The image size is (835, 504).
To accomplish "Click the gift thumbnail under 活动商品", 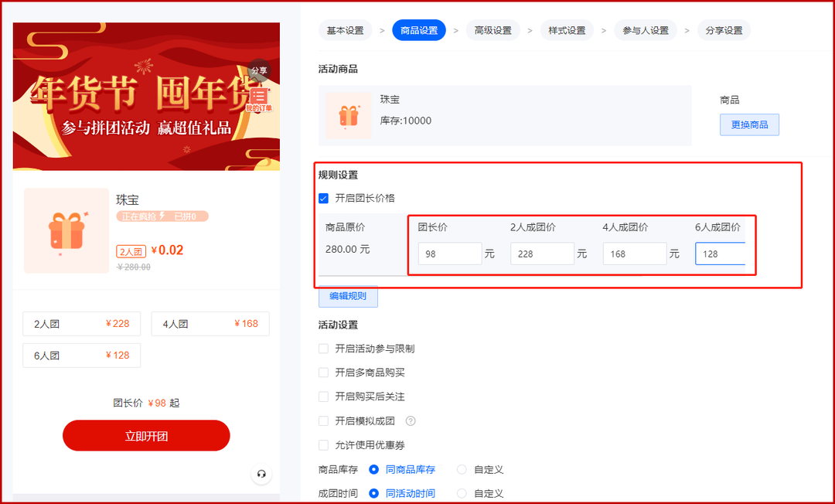I will [349, 115].
